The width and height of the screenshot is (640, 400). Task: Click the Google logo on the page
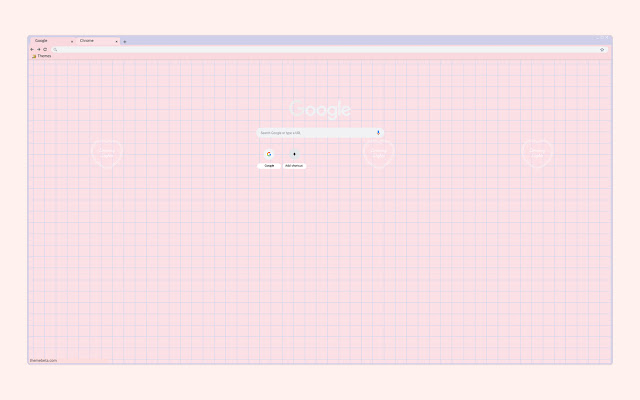tap(320, 109)
